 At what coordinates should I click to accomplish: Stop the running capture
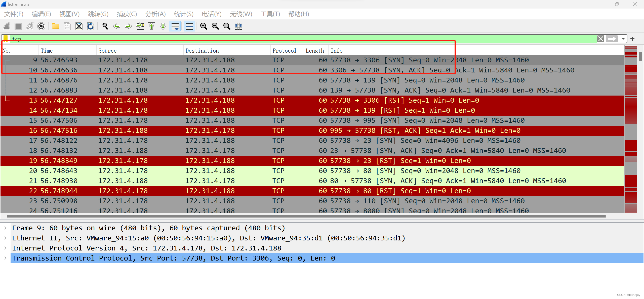[18, 26]
